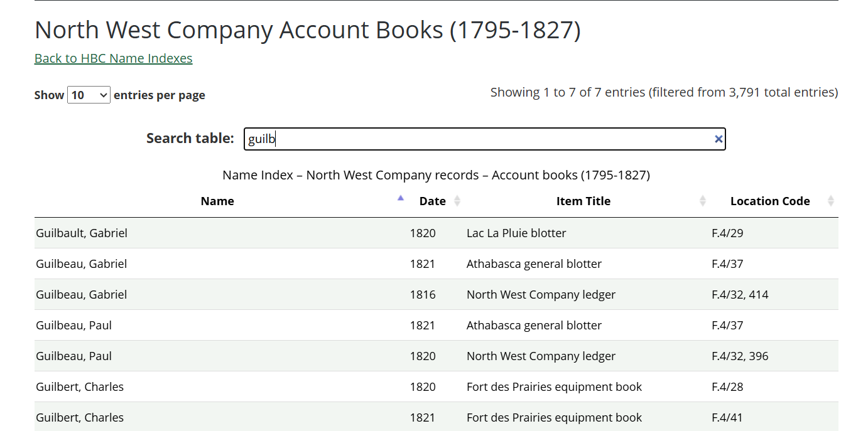
Task: Click the active sort triangle on Name column
Action: click(400, 197)
